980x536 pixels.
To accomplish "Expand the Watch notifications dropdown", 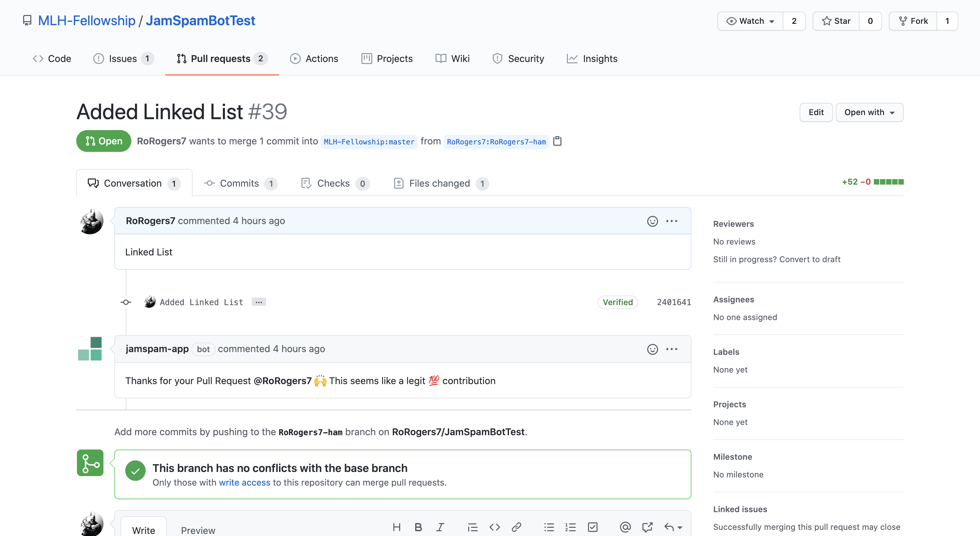I will tap(750, 21).
